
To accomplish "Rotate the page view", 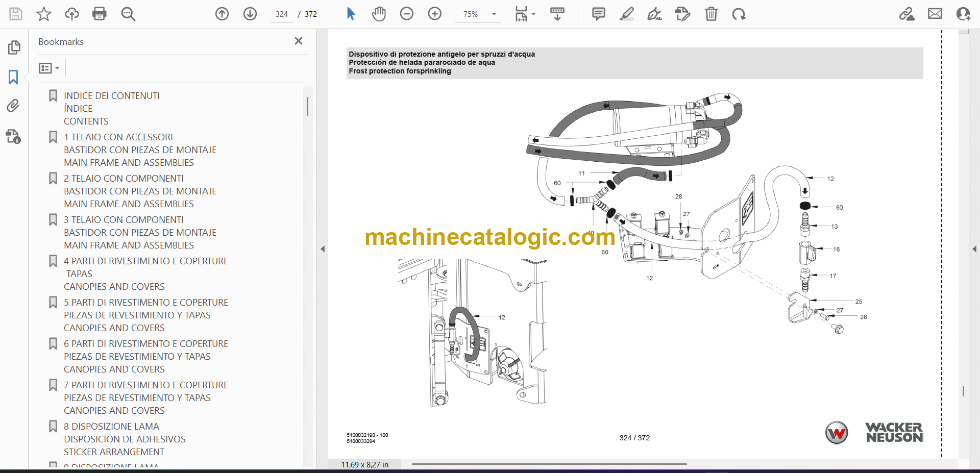I will point(739,14).
